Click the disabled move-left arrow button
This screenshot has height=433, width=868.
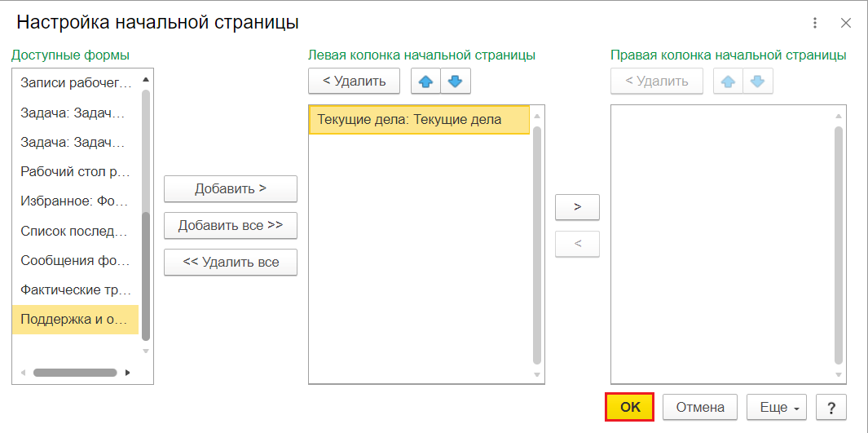tap(577, 244)
